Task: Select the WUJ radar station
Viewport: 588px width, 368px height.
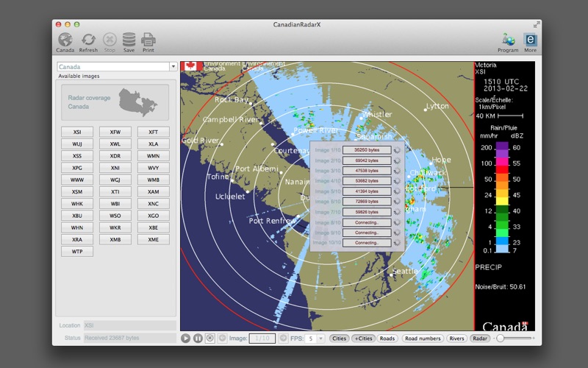Action: pos(77,144)
